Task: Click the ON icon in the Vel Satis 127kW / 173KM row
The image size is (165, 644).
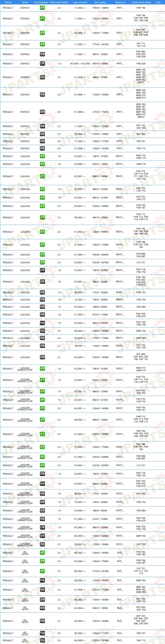Action: coord(42,590)
